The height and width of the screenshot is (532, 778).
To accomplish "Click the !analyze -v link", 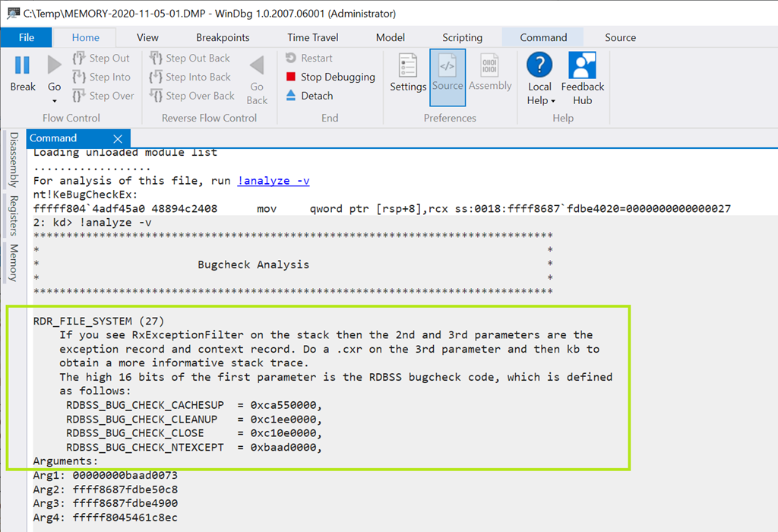I will pos(274,181).
